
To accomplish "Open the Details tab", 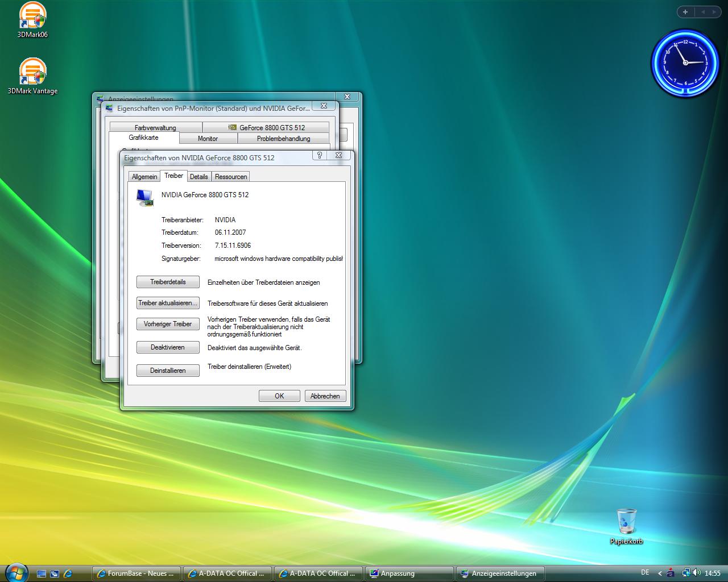I will pos(199,177).
